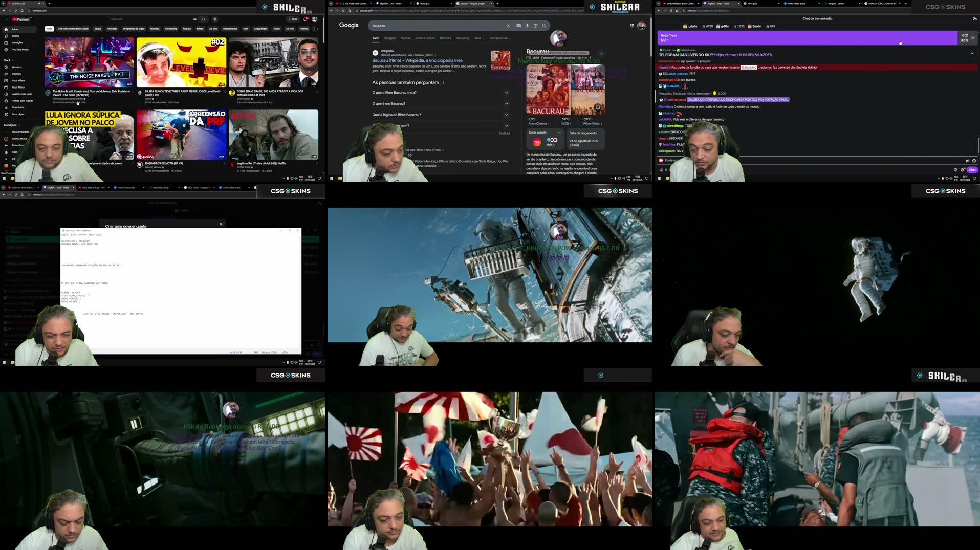The height and width of the screenshot is (550, 980).
Task: Open Shorts in the YouTube sidebar
Action: (15, 36)
